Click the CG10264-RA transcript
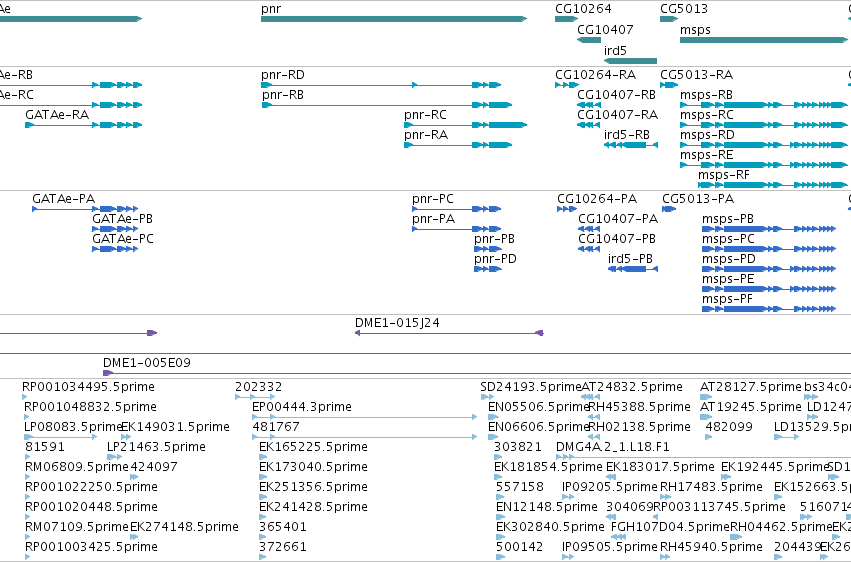Image resolution: width=851 pixels, height=562 pixels. pyautogui.click(x=567, y=85)
